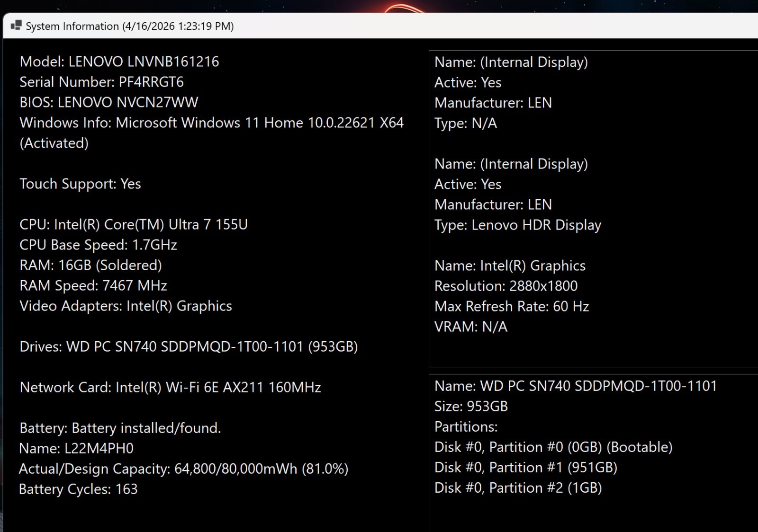This screenshot has height=532, width=758.
Task: Click Size: 953GB
Action: click(x=471, y=406)
